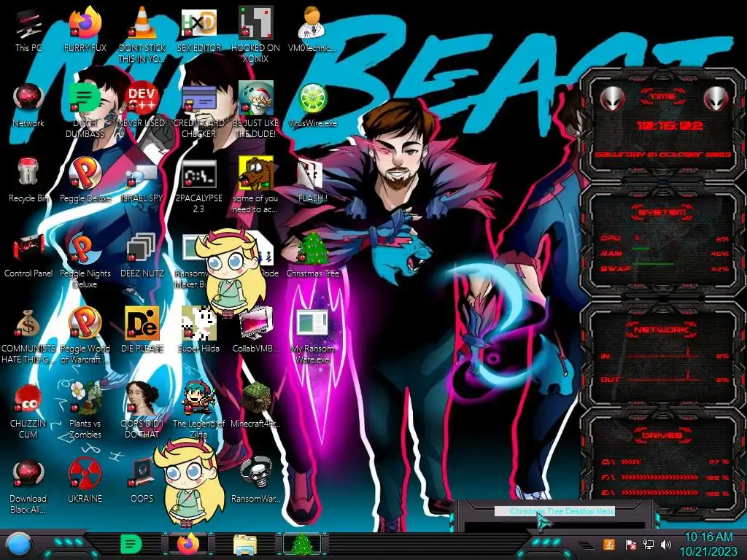
Task: Open the Download Black Afi... shortcut
Action: coord(28,486)
